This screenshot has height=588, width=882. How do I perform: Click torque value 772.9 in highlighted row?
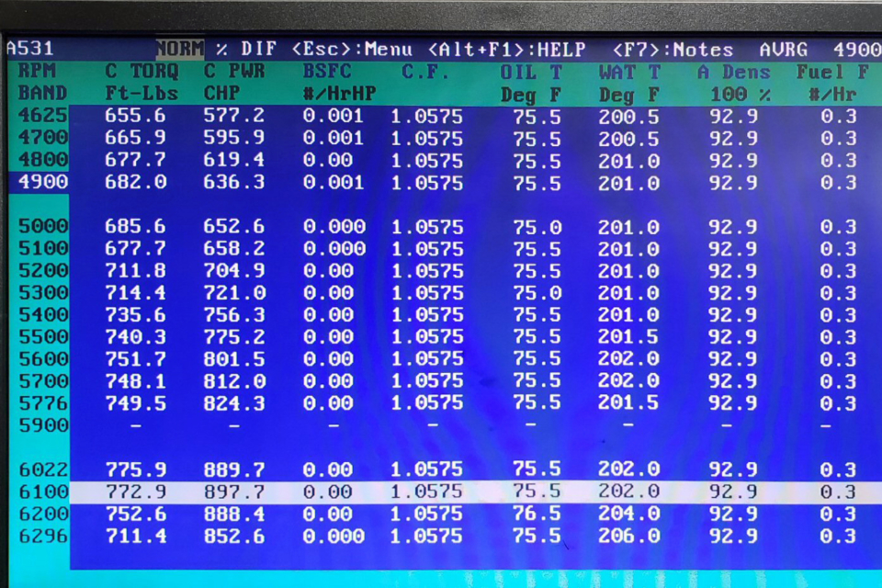click(135, 492)
